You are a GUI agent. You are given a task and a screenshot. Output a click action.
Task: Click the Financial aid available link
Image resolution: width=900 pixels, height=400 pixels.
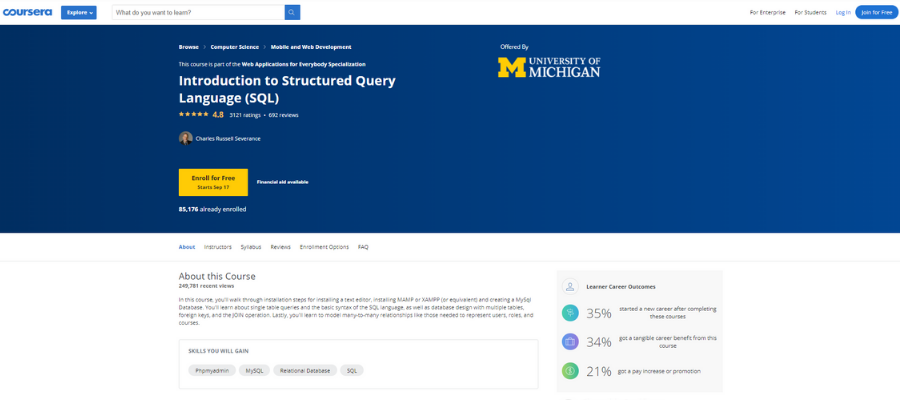(x=282, y=182)
